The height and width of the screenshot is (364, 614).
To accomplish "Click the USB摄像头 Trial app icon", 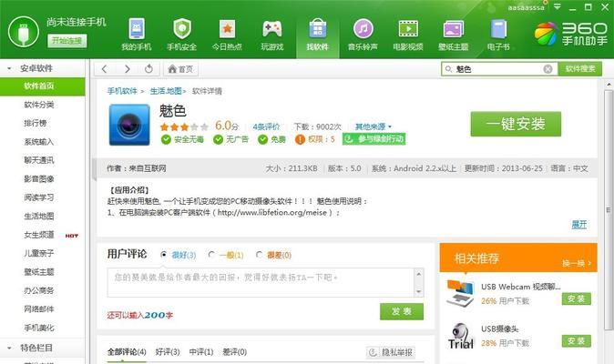I will tap(461, 336).
